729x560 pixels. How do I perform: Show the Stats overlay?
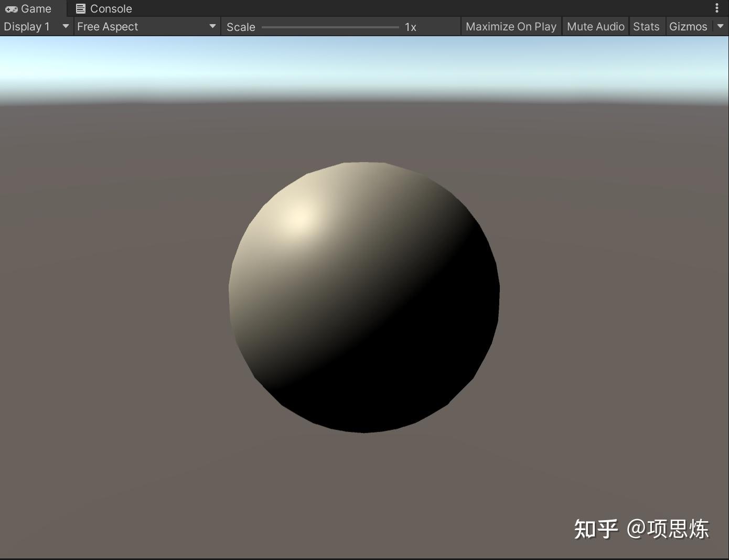[x=647, y=26]
